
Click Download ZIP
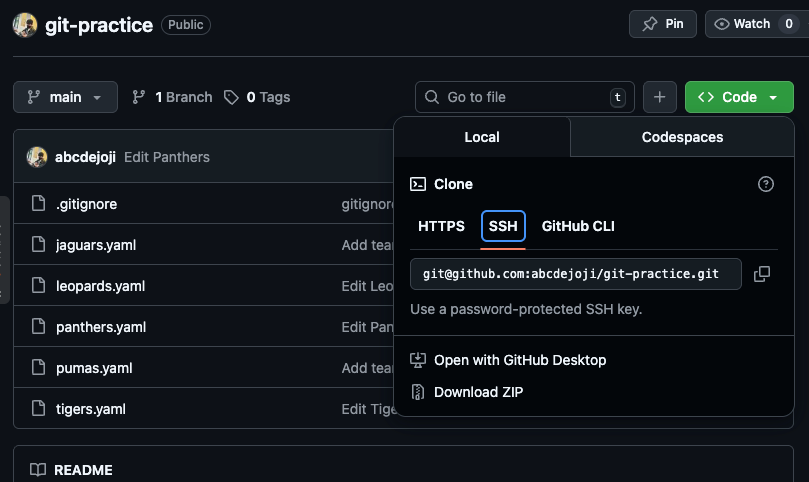[478, 392]
